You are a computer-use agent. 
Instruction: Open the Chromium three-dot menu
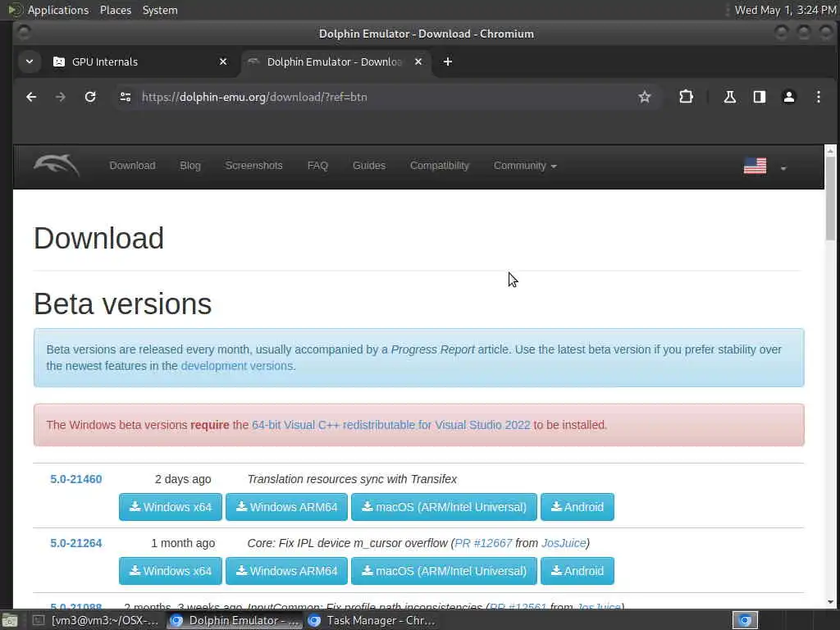tap(818, 97)
